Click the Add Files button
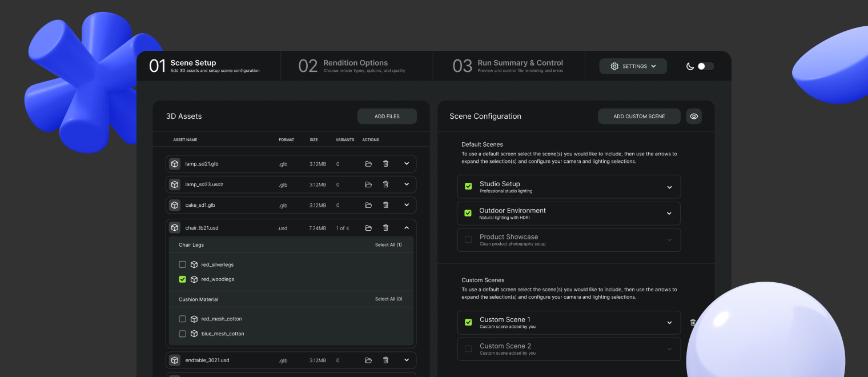The width and height of the screenshot is (868, 377). (387, 117)
